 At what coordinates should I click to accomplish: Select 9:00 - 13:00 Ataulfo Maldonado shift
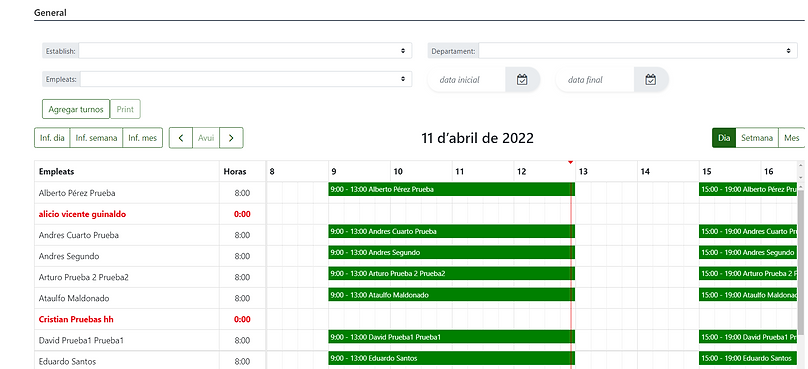click(x=451, y=295)
